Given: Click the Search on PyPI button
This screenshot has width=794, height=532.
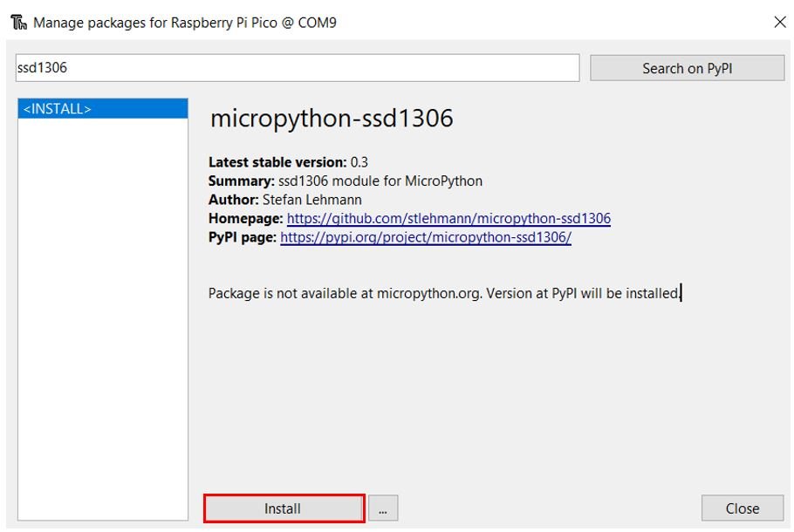Looking at the screenshot, I should click(688, 68).
